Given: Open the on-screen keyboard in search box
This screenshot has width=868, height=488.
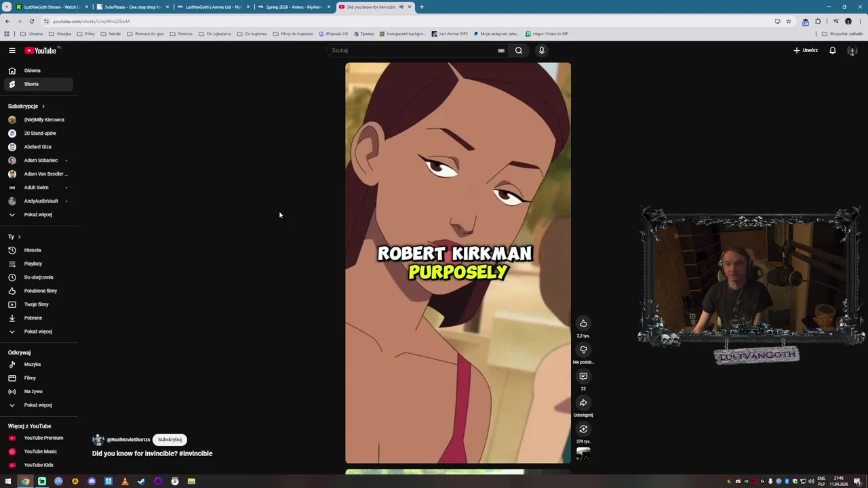Looking at the screenshot, I should (501, 50).
